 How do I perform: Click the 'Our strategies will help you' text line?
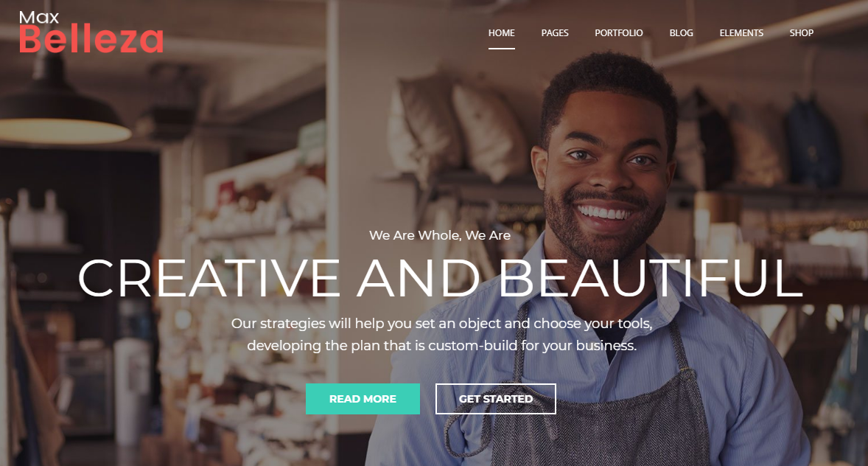click(442, 324)
